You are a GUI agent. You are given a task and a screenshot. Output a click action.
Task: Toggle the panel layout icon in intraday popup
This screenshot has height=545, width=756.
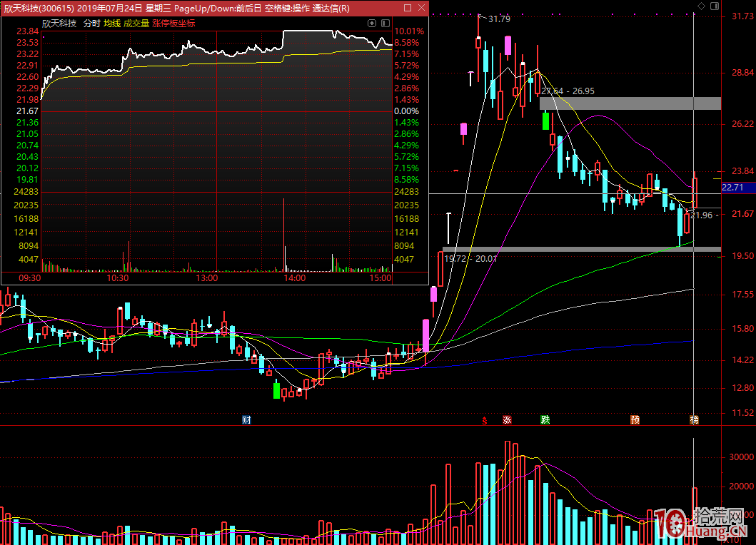coord(385,24)
